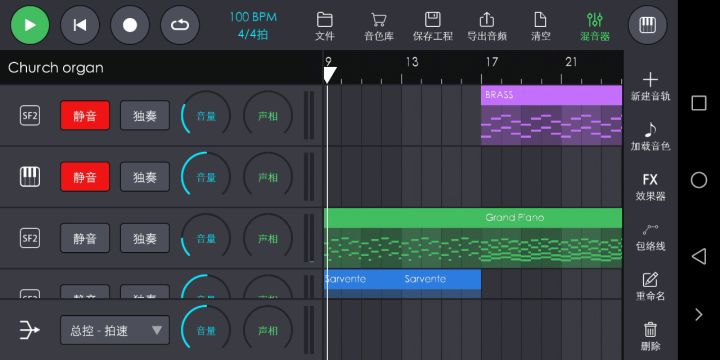Toggle loop playback button

180,25
